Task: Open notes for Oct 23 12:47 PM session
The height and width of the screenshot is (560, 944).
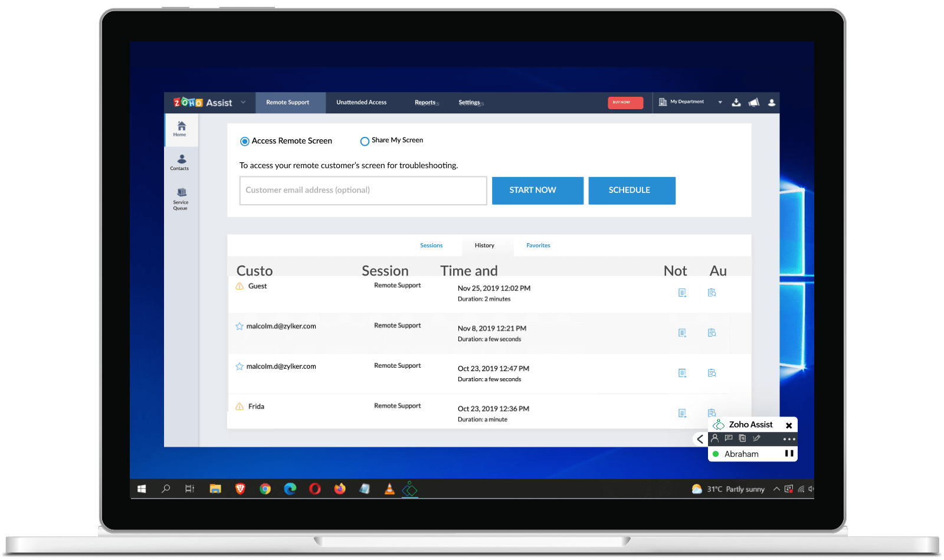Action: (683, 373)
